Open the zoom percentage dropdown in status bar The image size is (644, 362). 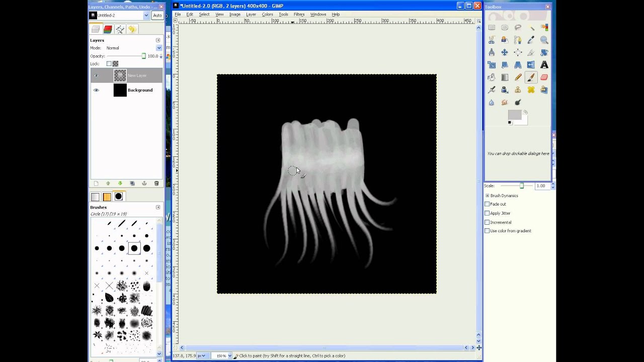click(229, 355)
